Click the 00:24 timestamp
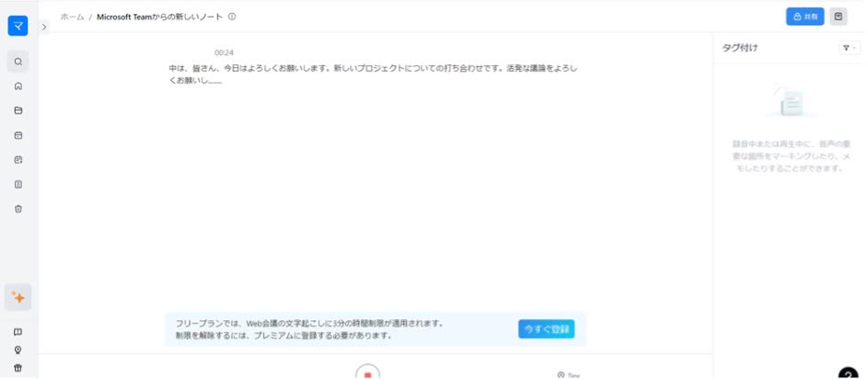Viewport: 868px width, 379px height. coord(225,52)
